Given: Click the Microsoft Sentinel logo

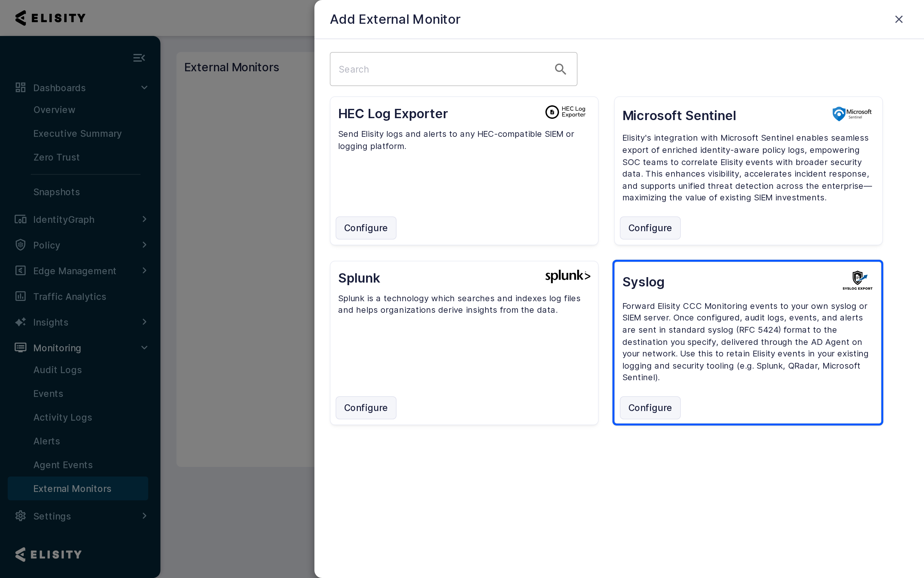Looking at the screenshot, I should point(852,114).
